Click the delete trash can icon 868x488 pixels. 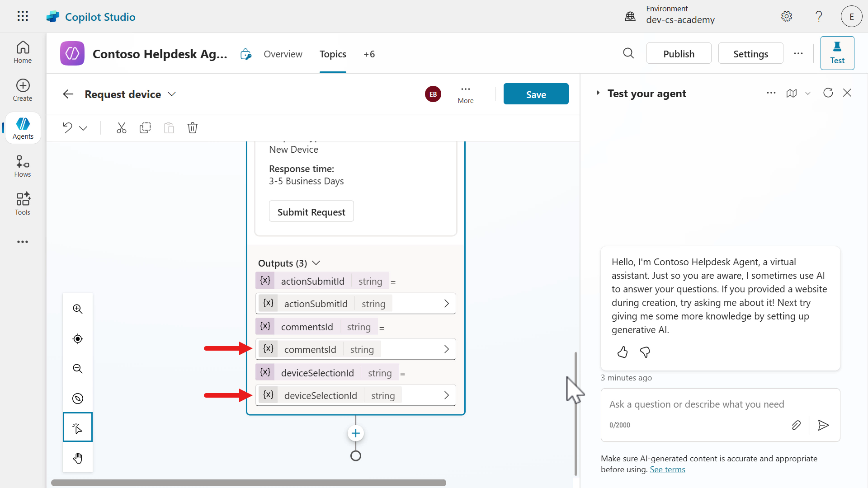(193, 128)
